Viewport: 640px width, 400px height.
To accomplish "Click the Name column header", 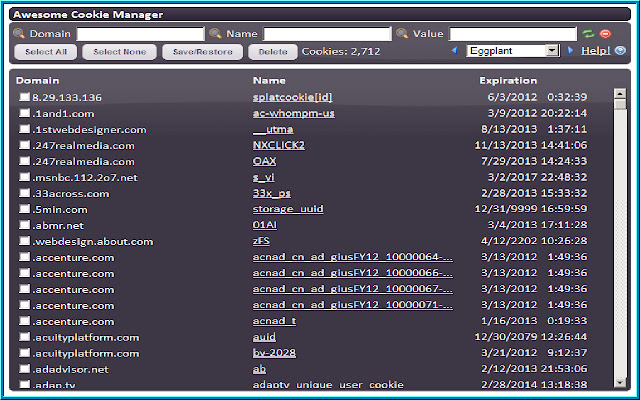I will point(269,80).
